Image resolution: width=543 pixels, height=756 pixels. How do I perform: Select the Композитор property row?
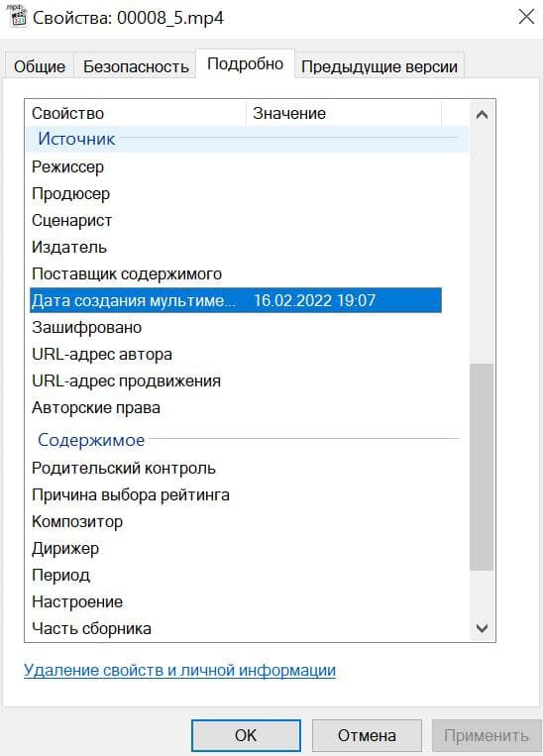[x=235, y=522]
